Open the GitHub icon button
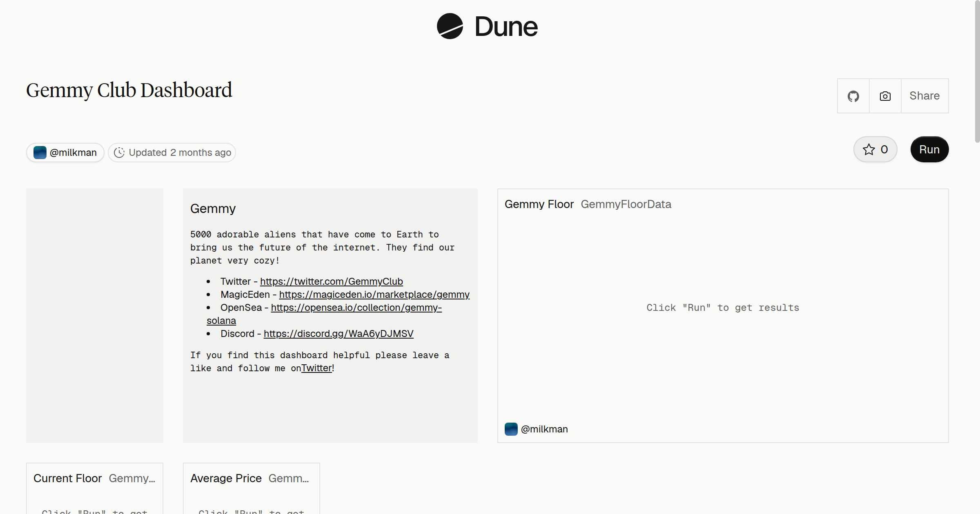Screen dimensions: 980x514 (853, 96)
